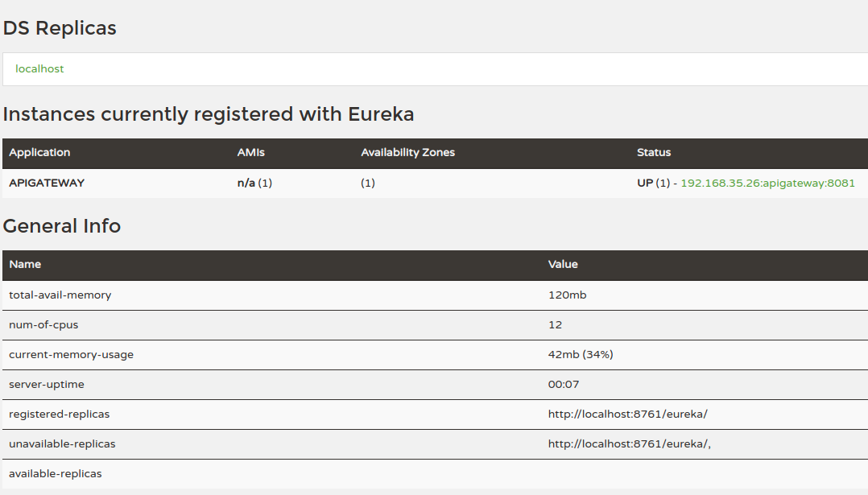Click the 'n/a (1)' AMIs cell
Viewport: 868px width, 495px height.
tap(254, 183)
